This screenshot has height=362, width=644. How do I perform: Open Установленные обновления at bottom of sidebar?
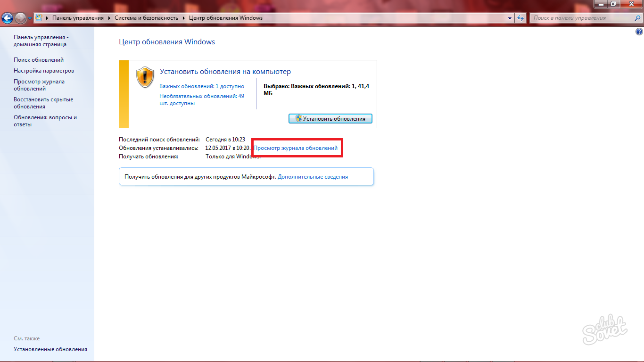point(50,349)
